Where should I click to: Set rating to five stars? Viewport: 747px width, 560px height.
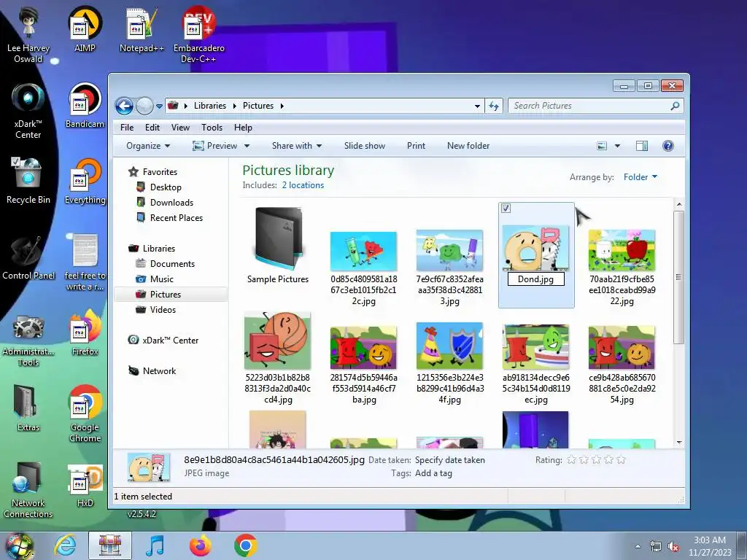pos(621,459)
